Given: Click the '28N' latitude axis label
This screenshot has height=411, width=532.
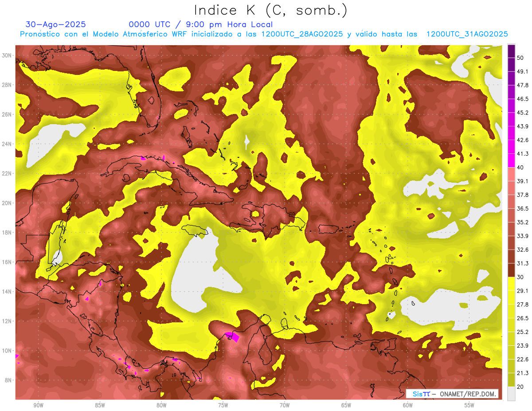Looking at the screenshot, I should click(x=7, y=85).
